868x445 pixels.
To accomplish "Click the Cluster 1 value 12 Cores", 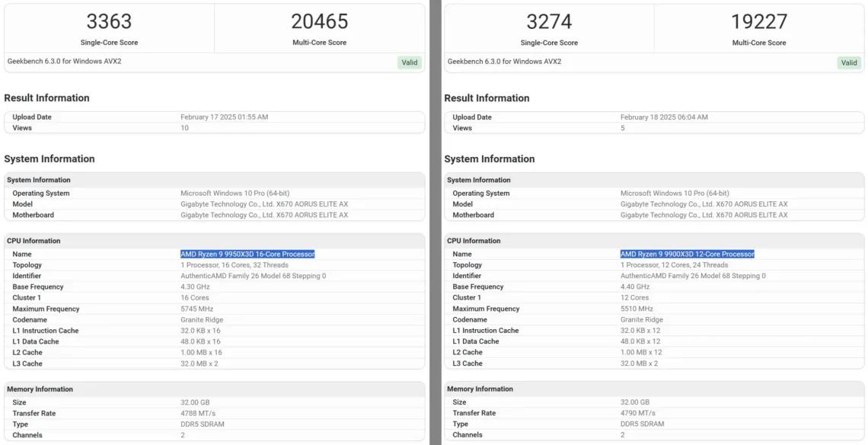I will 633,298.
